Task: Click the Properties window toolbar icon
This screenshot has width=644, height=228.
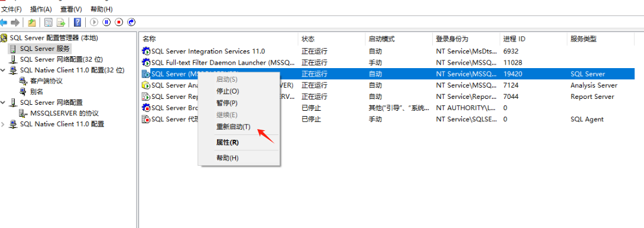Action: [x=48, y=23]
